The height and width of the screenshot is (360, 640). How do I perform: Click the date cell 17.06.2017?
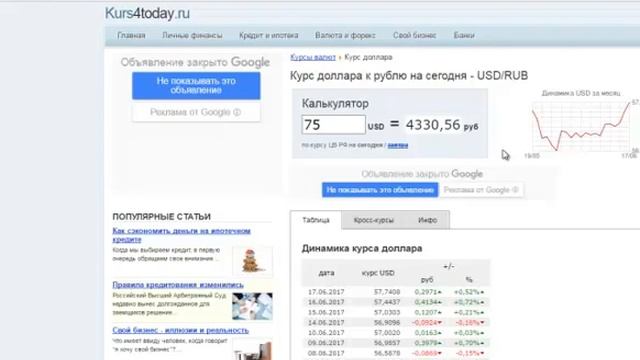(x=326, y=292)
